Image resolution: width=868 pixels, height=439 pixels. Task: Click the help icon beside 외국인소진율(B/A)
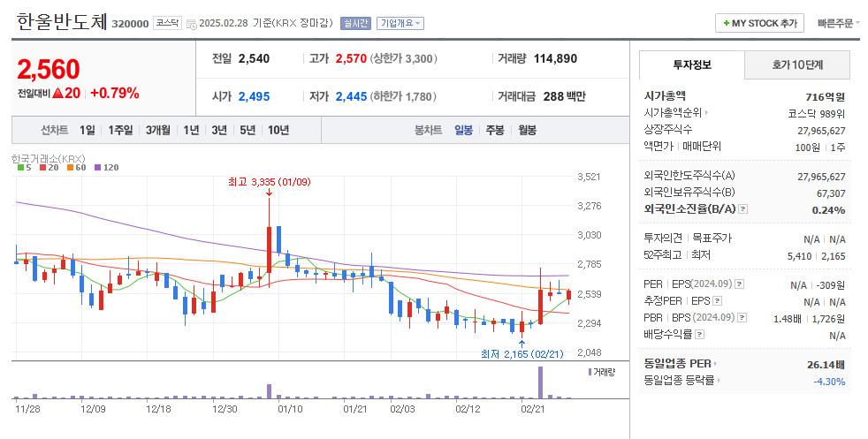[743, 209]
